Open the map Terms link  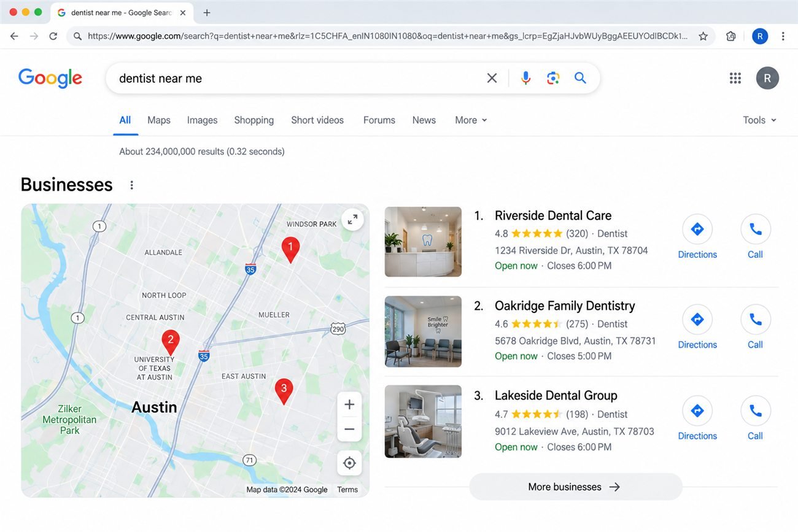coord(347,490)
